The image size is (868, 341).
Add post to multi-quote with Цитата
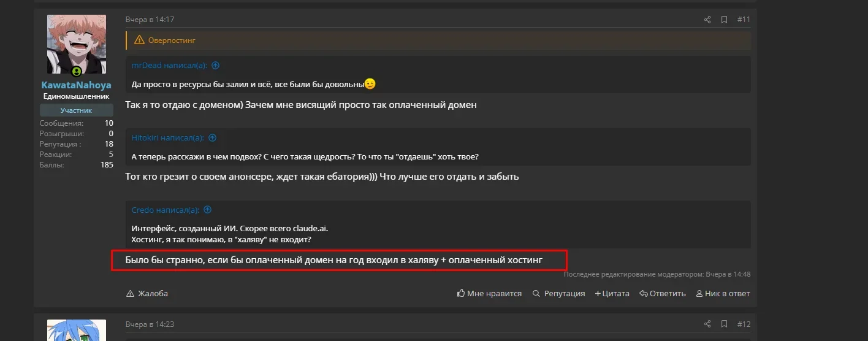612,293
